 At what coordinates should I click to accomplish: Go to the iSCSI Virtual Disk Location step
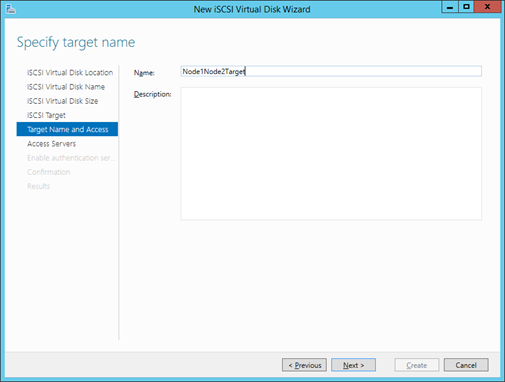70,72
